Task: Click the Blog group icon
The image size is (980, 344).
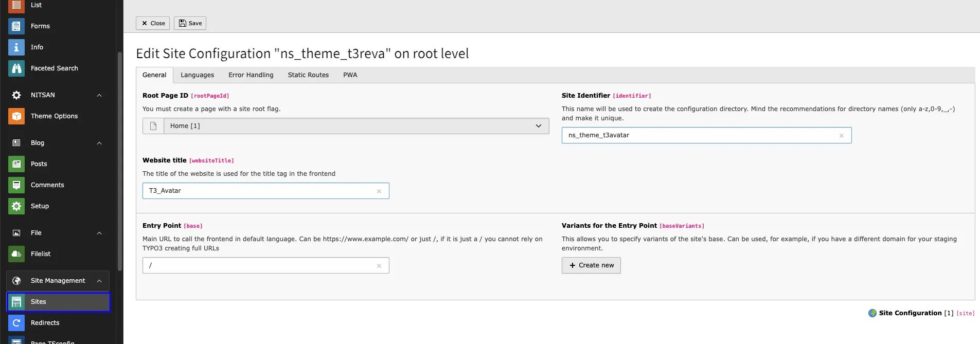Action: click(x=16, y=143)
